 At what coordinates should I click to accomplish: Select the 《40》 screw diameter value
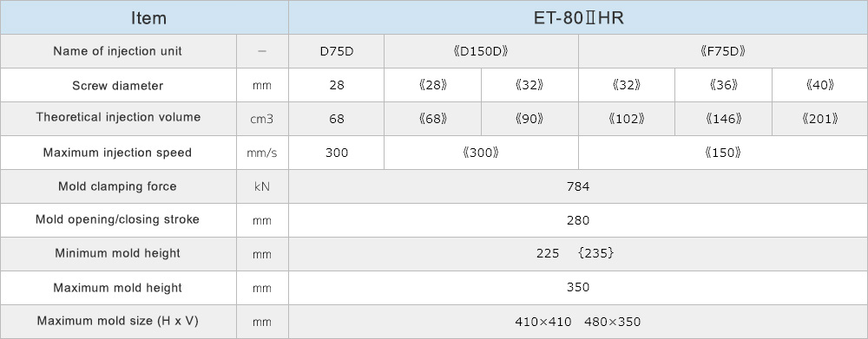click(820, 85)
